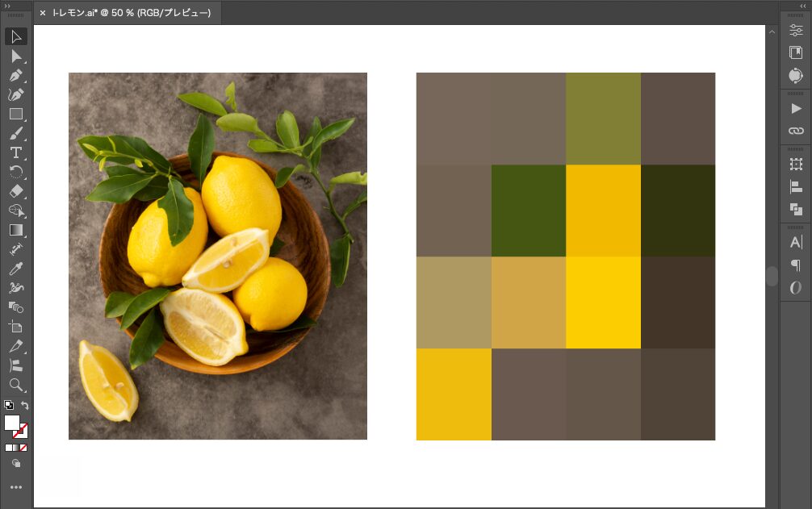Screen dimensions: 812x509
Task: Select the Eyedropper tool
Action: click(16, 269)
